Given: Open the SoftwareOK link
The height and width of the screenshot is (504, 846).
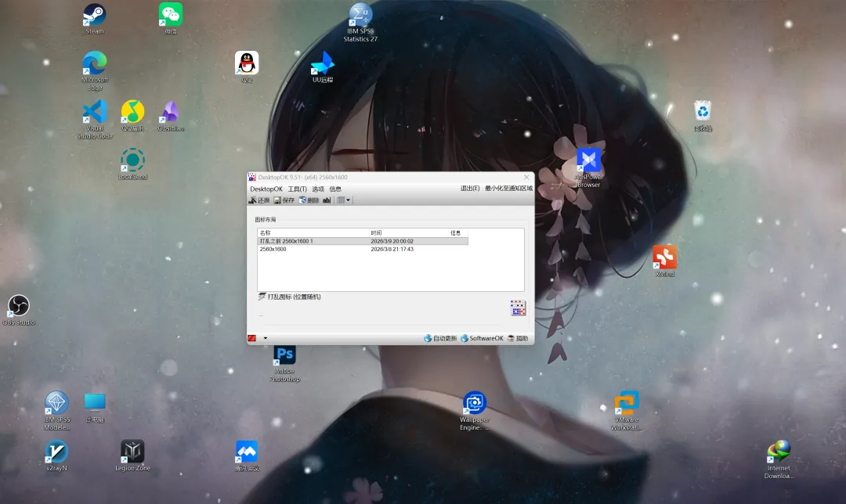Looking at the screenshot, I should click(482, 338).
